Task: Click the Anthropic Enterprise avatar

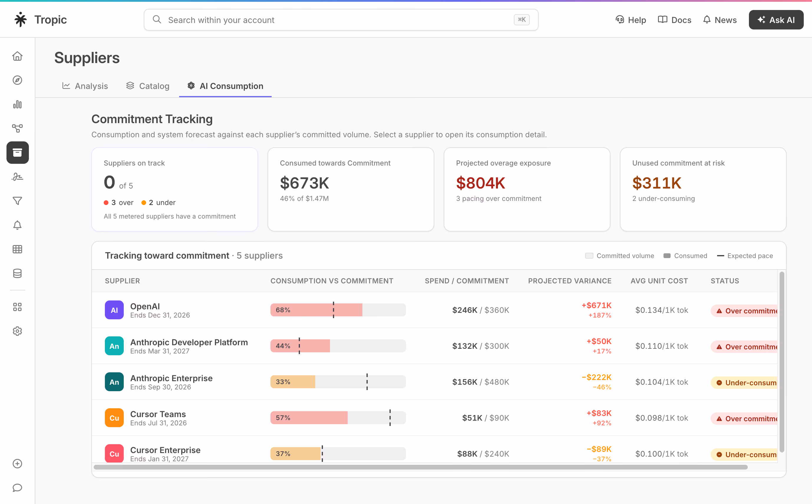Action: point(114,382)
